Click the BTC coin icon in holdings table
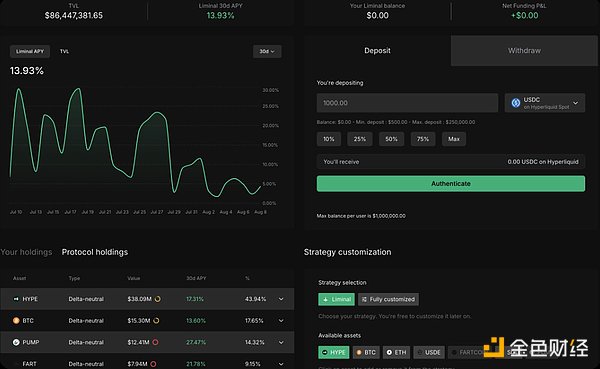The width and height of the screenshot is (600, 369). 16,320
